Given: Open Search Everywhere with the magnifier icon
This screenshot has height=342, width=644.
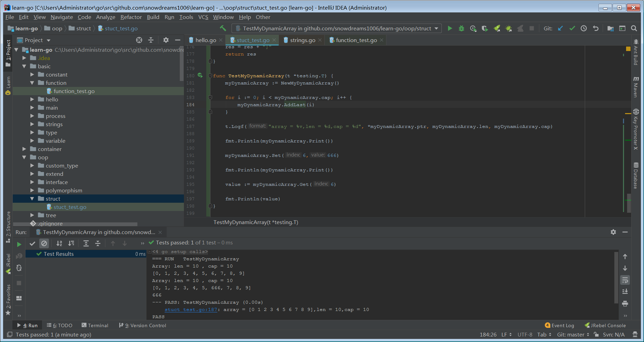Looking at the screenshot, I should (x=634, y=28).
